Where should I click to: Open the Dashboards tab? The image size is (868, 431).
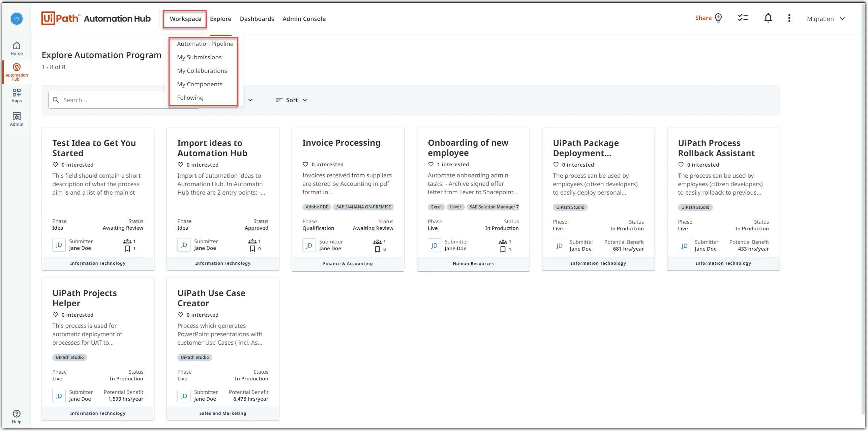point(257,19)
